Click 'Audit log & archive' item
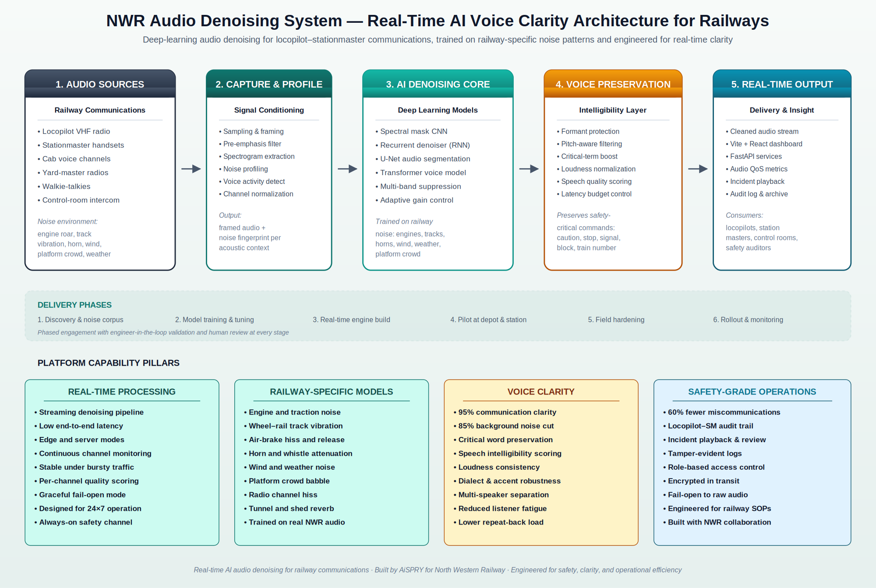This screenshot has height=588, width=876. pos(757,194)
